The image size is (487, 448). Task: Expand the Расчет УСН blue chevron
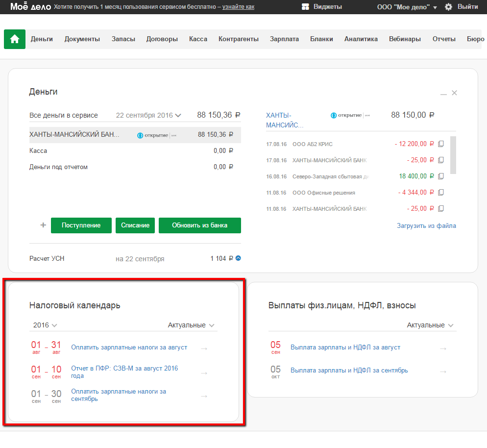pyautogui.click(x=238, y=258)
